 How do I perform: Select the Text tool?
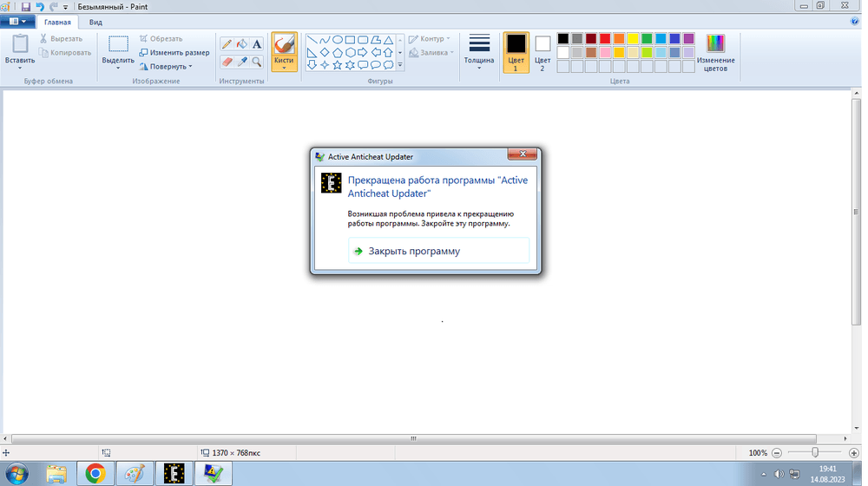click(x=257, y=43)
